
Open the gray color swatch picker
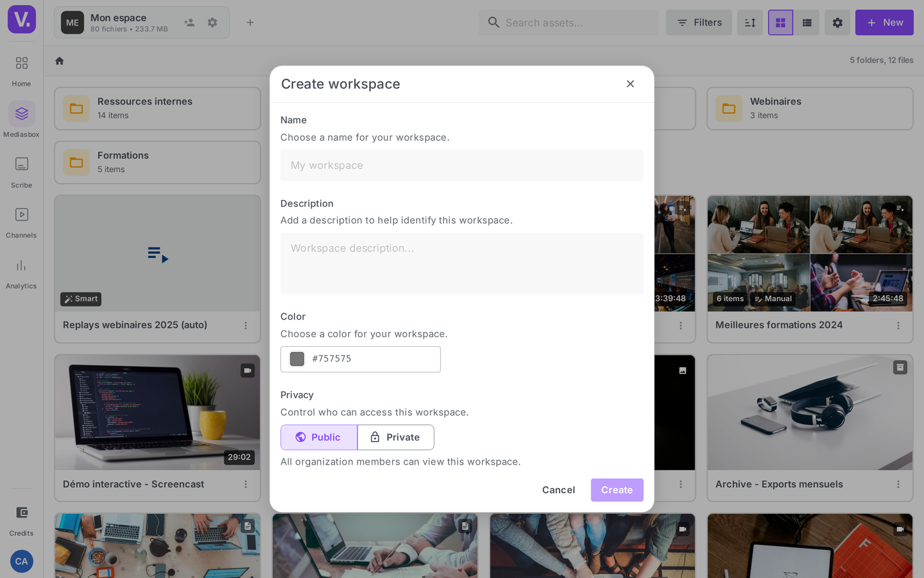point(297,359)
